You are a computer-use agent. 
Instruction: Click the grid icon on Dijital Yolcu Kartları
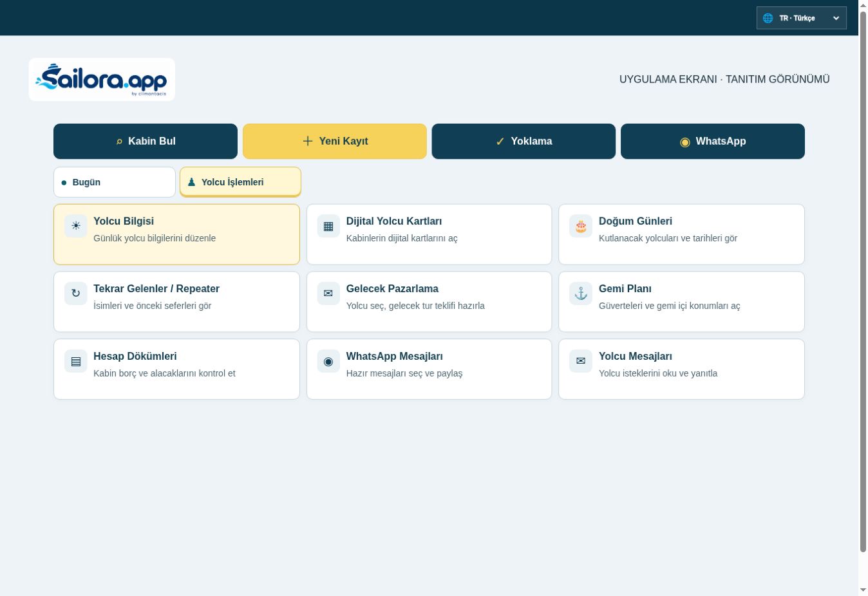click(x=328, y=226)
